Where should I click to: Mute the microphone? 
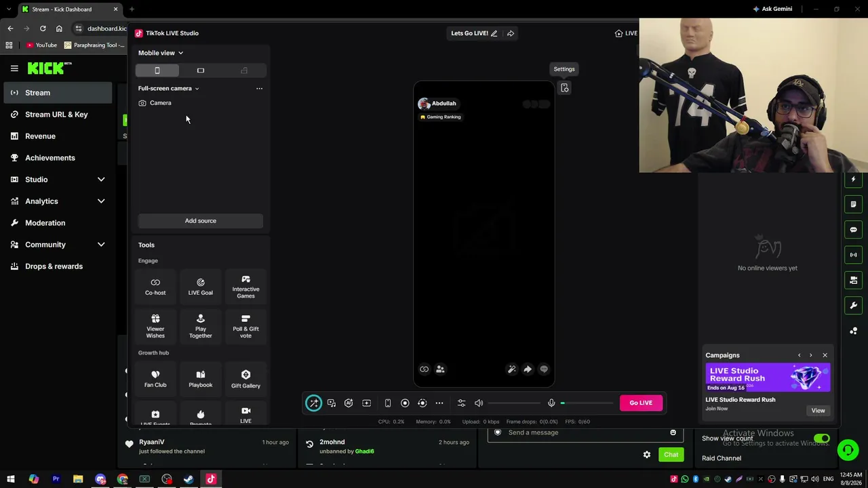pos(551,403)
